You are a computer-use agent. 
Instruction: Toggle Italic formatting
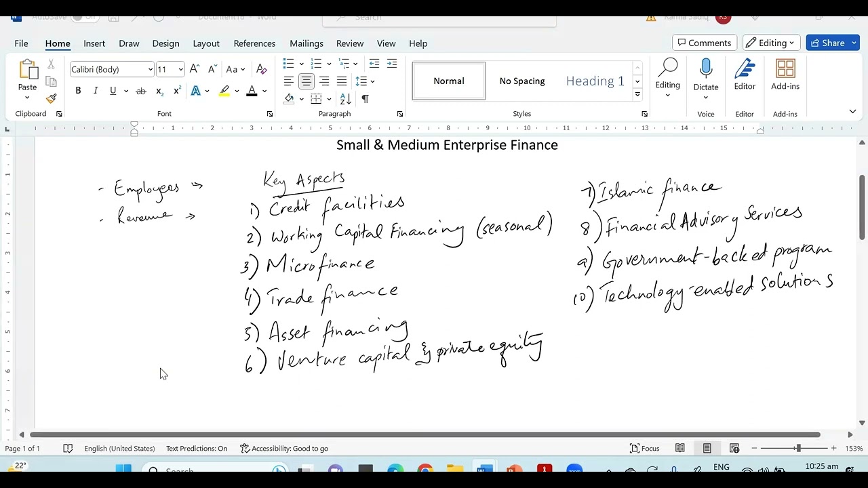tap(96, 91)
